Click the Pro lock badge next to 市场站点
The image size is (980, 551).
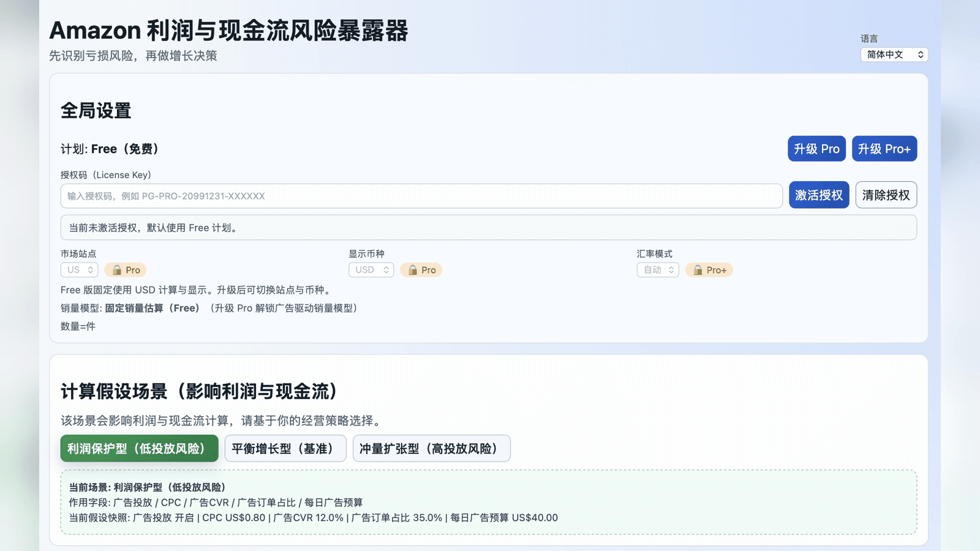click(126, 269)
